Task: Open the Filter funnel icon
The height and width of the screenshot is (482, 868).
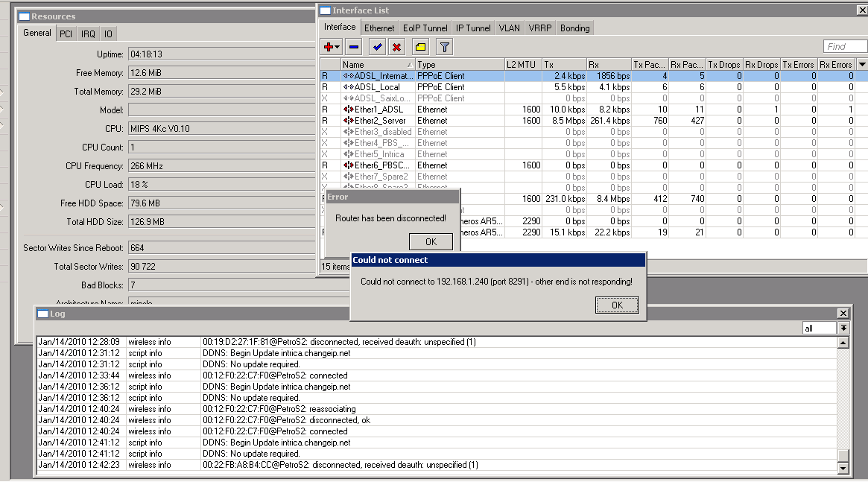Action: coord(444,47)
